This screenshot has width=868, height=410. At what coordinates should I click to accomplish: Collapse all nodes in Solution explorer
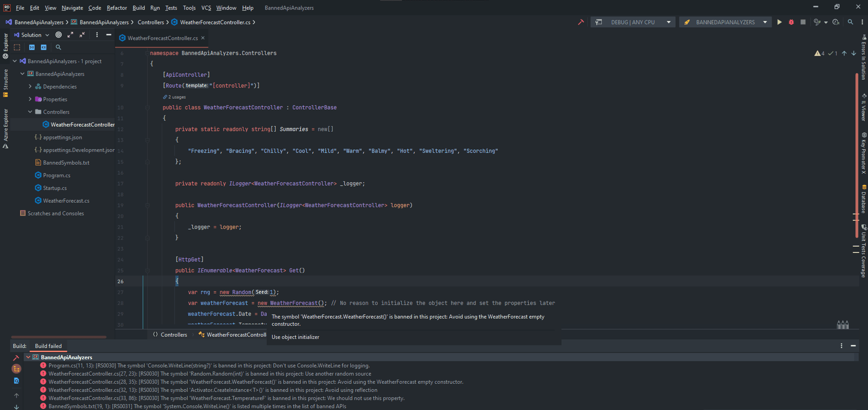(x=82, y=35)
